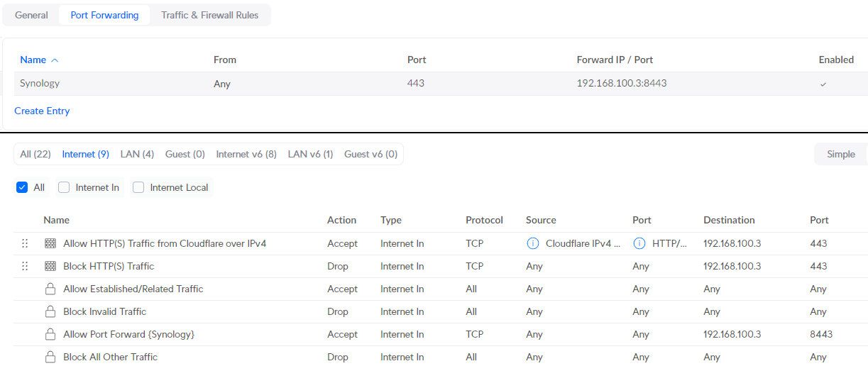
Task: Click info icon beside HTTP/ port group
Action: pos(639,243)
